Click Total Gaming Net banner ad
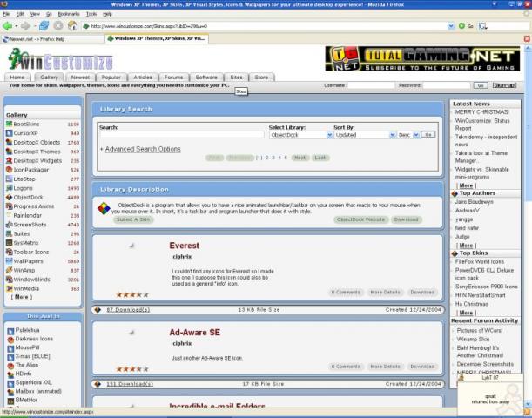This screenshot has width=532, height=418. (422, 58)
